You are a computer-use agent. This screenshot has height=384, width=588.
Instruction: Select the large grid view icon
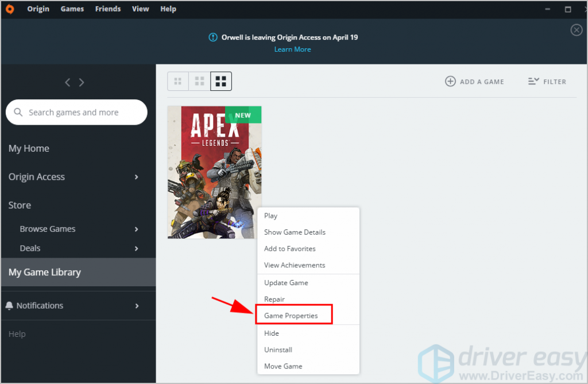(220, 82)
